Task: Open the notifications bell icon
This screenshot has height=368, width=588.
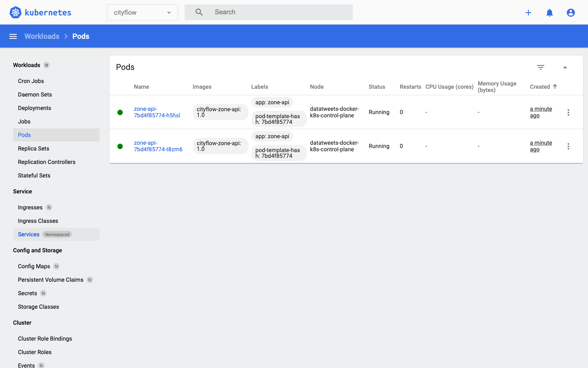Action: coord(550,13)
